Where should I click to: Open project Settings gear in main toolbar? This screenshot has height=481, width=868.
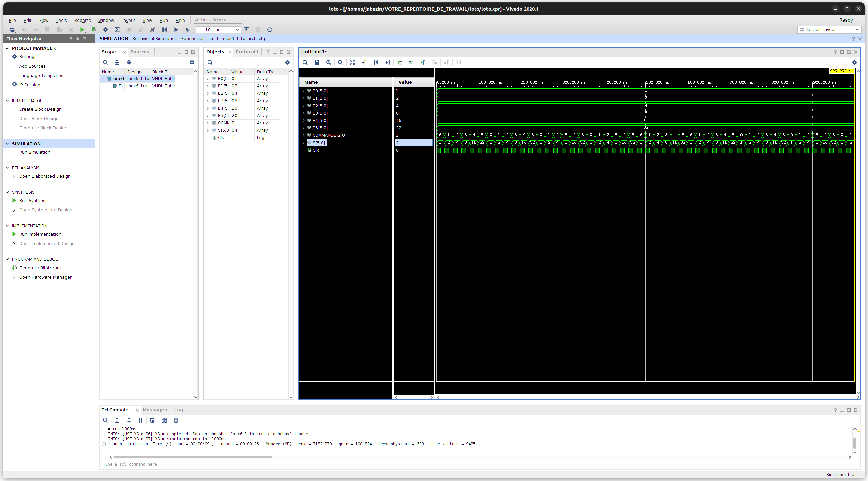pos(105,30)
